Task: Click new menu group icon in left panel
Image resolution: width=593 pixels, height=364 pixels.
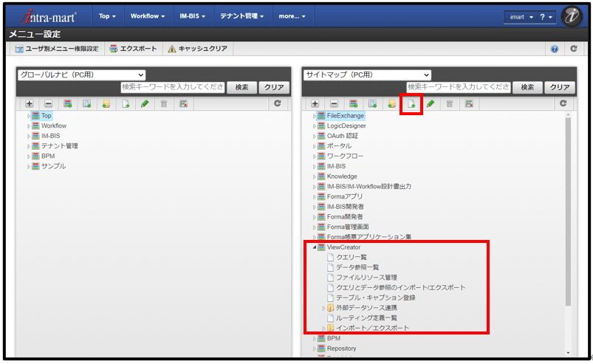Action: tap(68, 103)
